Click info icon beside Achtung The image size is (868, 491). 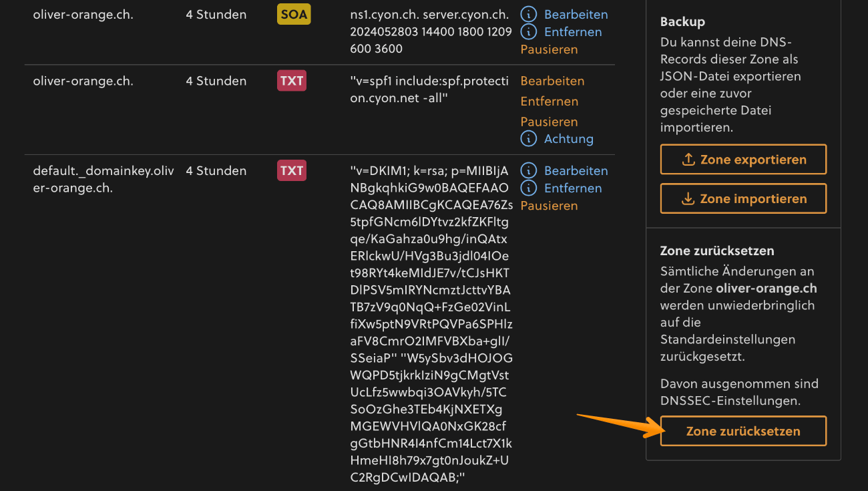pyautogui.click(x=529, y=139)
